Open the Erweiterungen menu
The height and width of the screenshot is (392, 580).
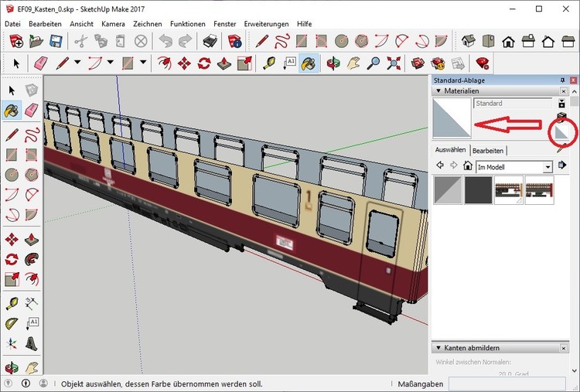pyautogui.click(x=265, y=24)
